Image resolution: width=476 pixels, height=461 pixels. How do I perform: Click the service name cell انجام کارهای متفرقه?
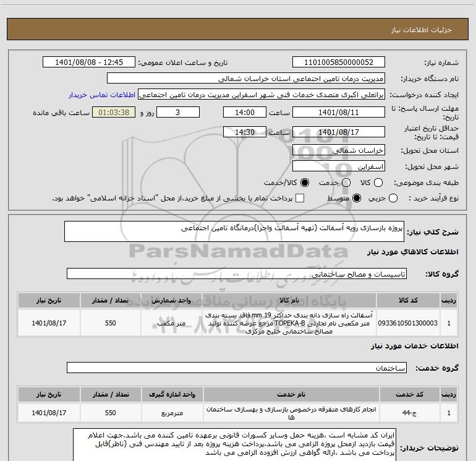[x=291, y=413]
